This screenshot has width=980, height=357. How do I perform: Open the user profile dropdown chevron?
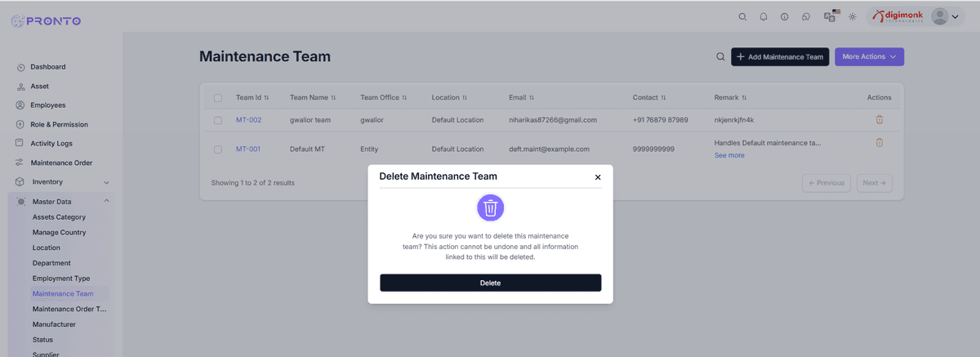click(955, 17)
